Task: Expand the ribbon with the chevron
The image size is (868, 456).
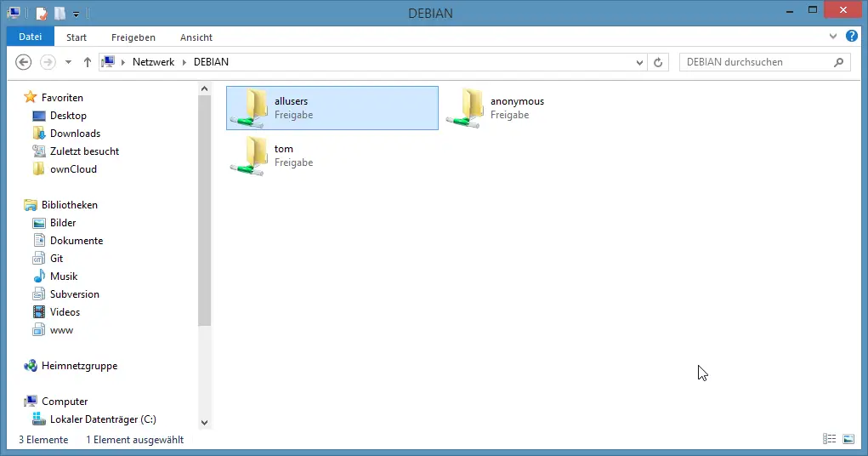Action: click(x=833, y=37)
